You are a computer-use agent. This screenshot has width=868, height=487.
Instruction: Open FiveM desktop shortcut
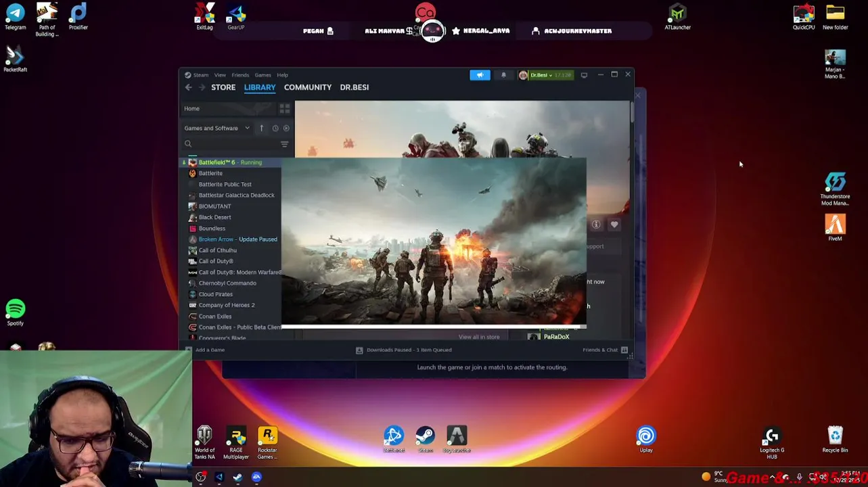coord(835,228)
